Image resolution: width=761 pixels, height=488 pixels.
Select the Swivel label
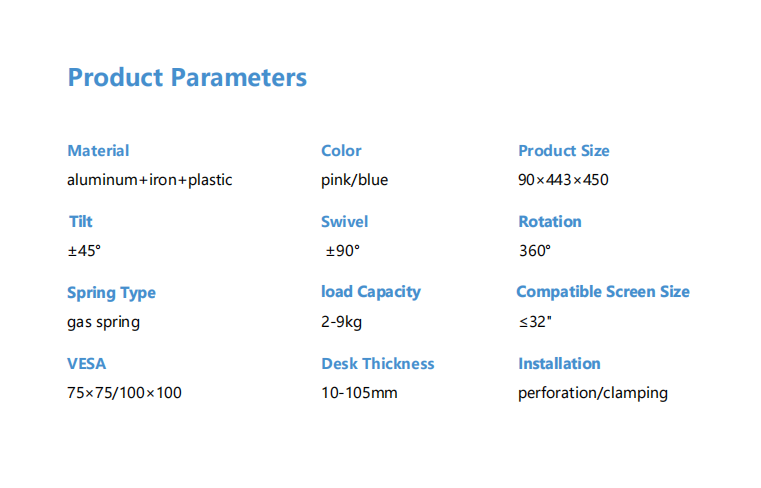click(x=345, y=222)
